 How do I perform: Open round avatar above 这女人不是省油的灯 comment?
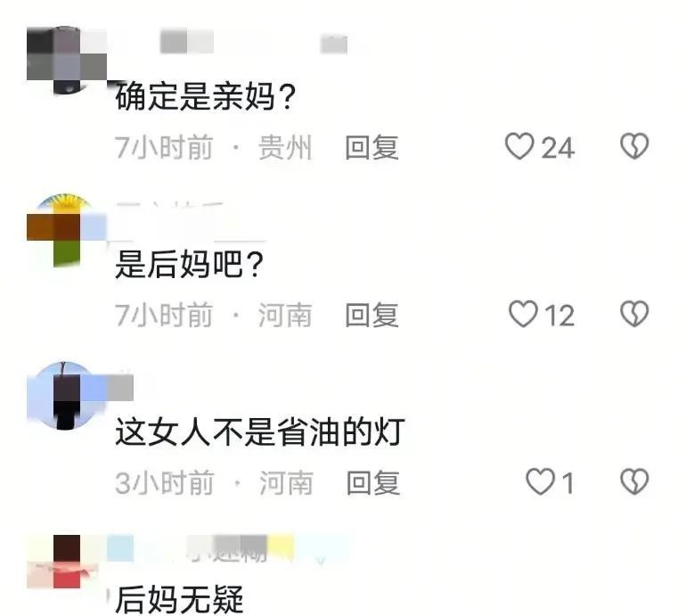[x=67, y=396]
